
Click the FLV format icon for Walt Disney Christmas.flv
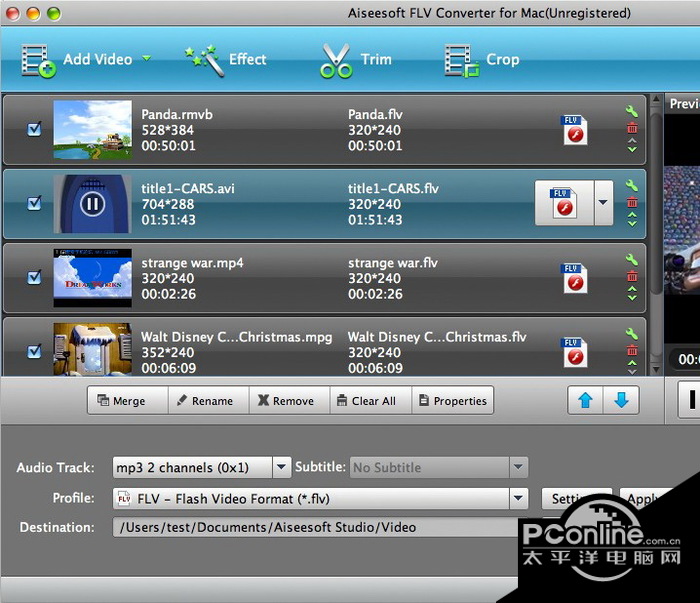point(574,352)
